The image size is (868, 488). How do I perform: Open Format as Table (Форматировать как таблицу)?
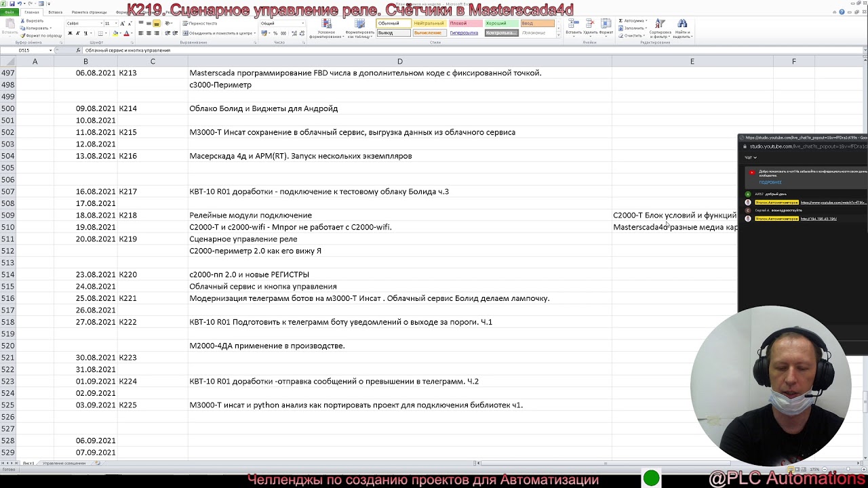pyautogui.click(x=360, y=28)
